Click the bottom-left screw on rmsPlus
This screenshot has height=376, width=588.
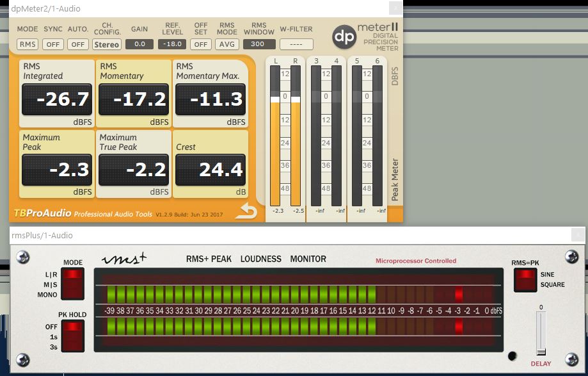[x=23, y=360]
